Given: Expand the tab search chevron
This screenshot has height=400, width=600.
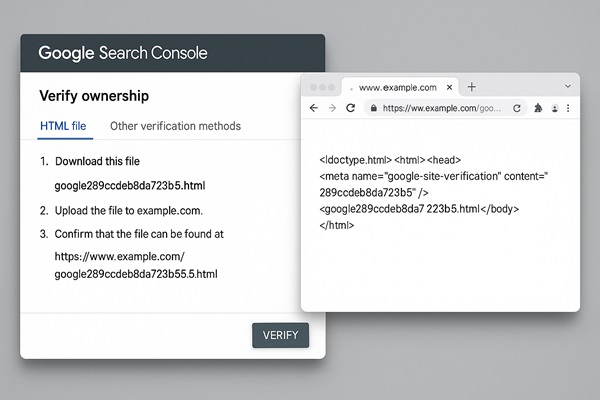Looking at the screenshot, I should coord(567,87).
